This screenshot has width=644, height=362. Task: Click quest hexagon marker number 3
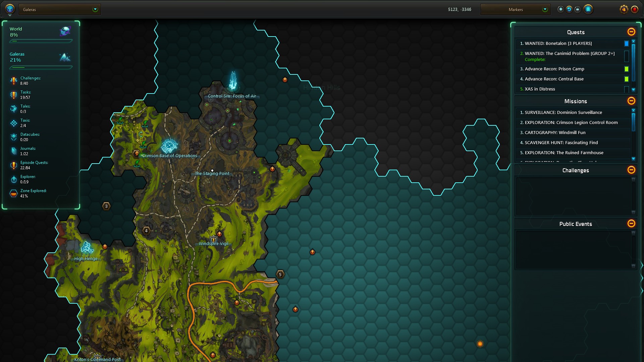[106, 206]
